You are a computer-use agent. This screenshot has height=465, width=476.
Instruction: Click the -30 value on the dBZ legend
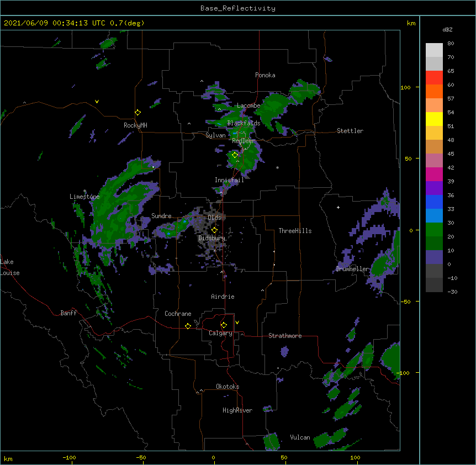click(x=452, y=292)
